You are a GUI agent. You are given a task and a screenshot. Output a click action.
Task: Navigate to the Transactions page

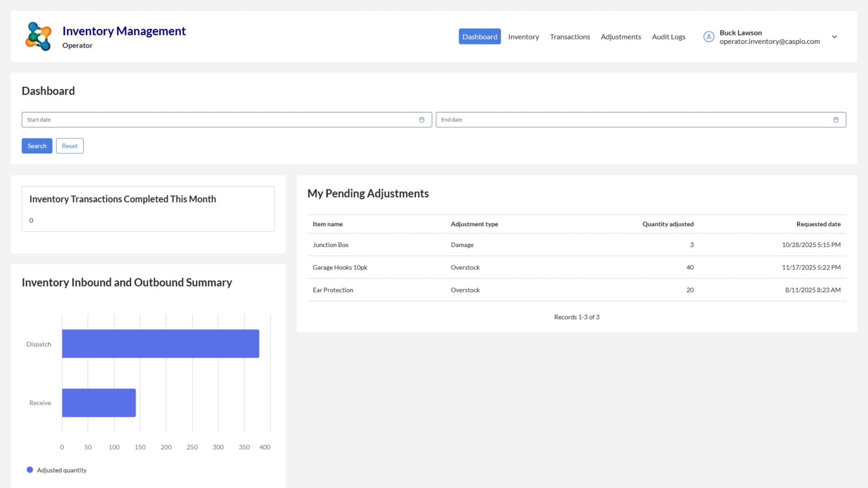tap(570, 36)
